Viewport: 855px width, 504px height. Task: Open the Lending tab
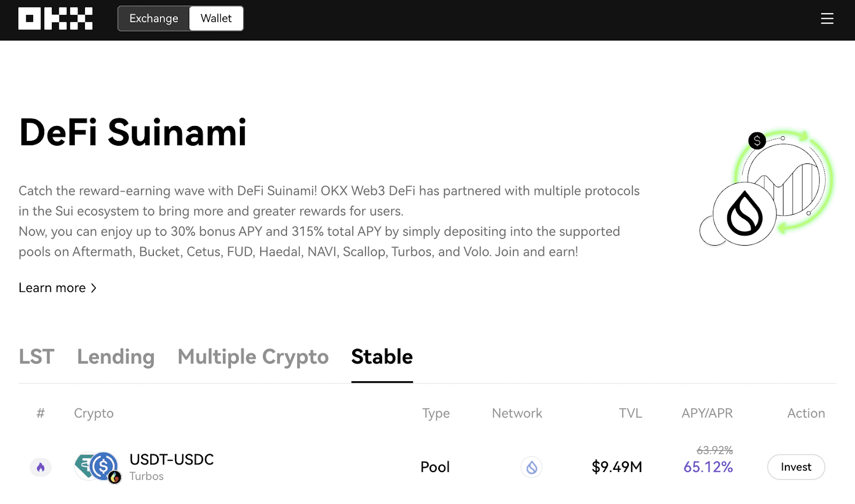pos(115,357)
